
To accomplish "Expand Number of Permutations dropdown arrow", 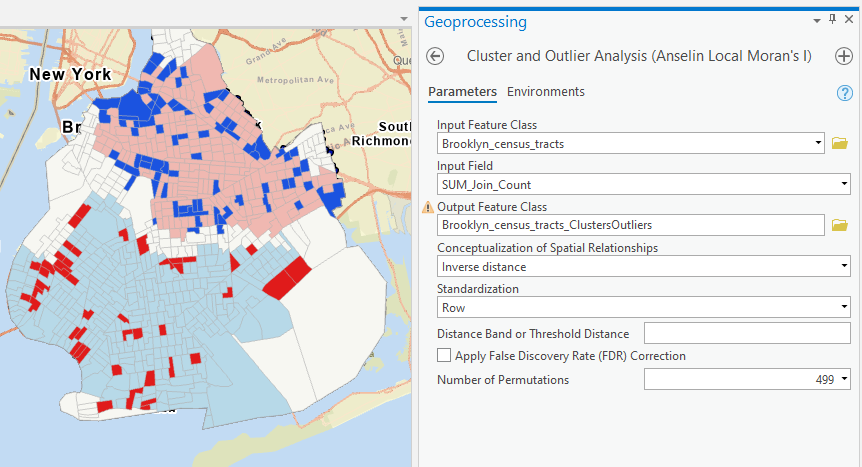I will (x=845, y=380).
